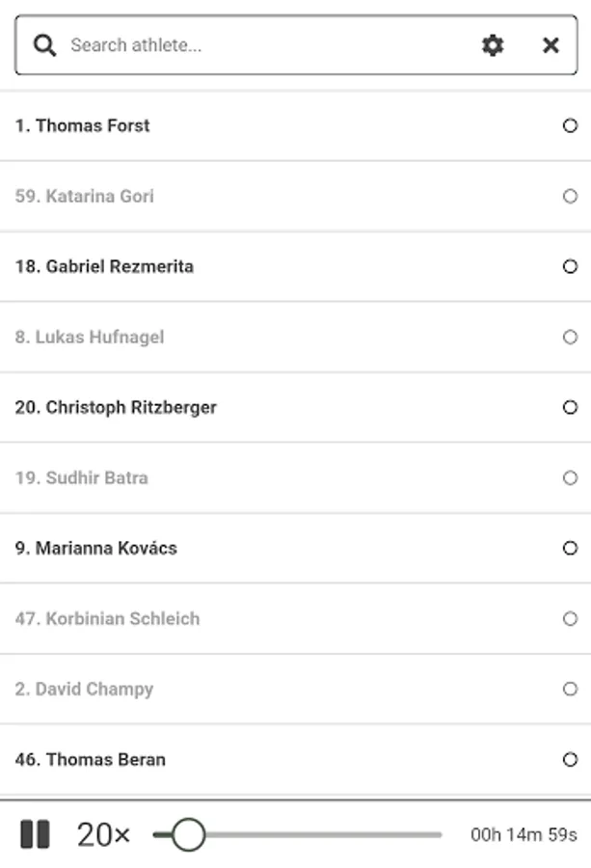This screenshot has height=868, width=591.
Task: Select athlete 9. Marianna Kovács
Action: tap(96, 548)
